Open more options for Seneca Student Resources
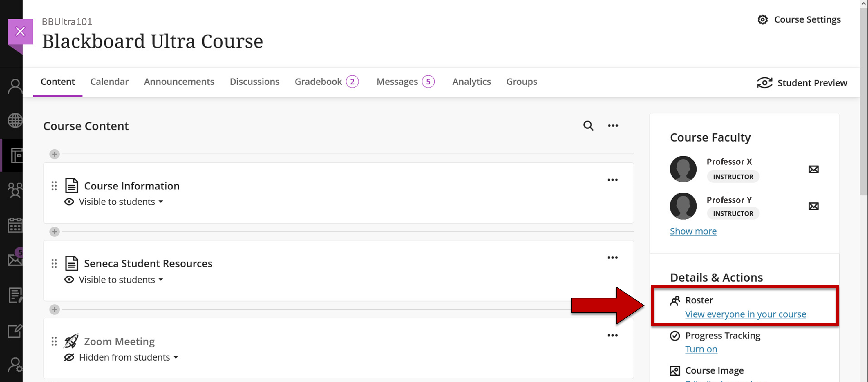Image resolution: width=868 pixels, height=382 pixels. pos(613,258)
